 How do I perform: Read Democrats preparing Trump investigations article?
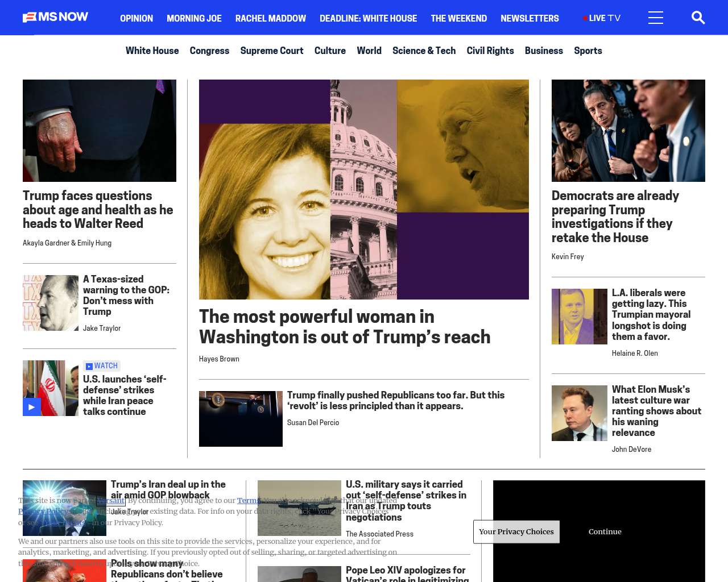coord(615,217)
